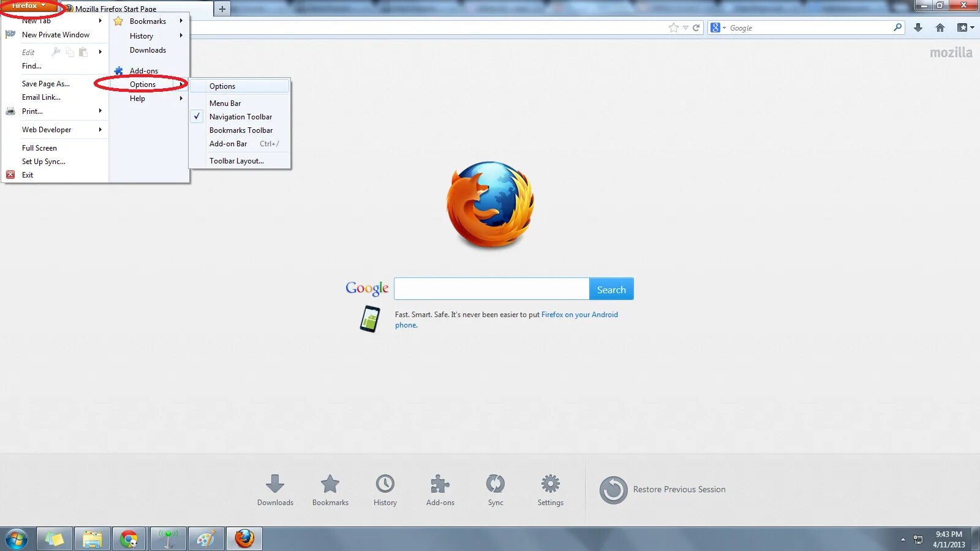The image size is (980, 551).
Task: Open the History clock icon on the start page
Action: tap(385, 484)
